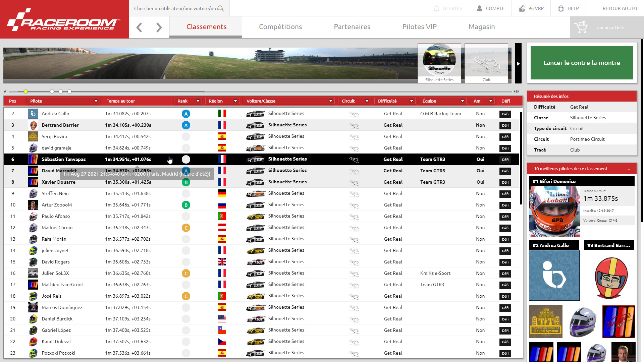Open the COMPTE menu
Viewport: 644px width, 362px height.
490,8
